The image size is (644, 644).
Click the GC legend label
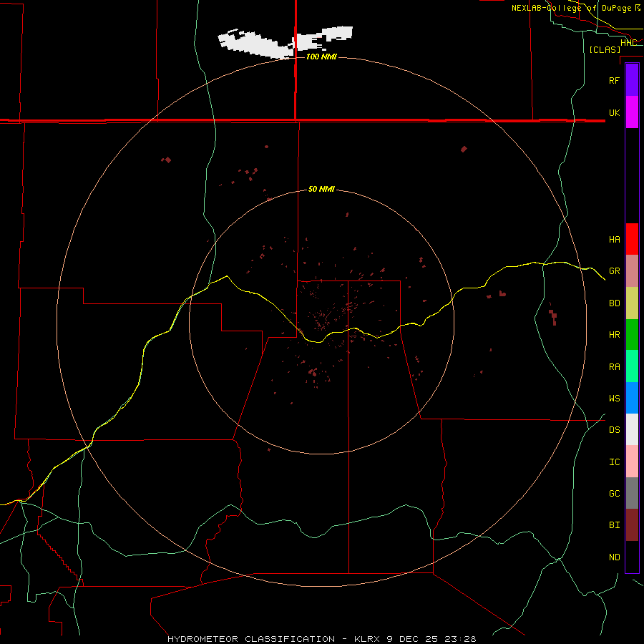(x=614, y=493)
